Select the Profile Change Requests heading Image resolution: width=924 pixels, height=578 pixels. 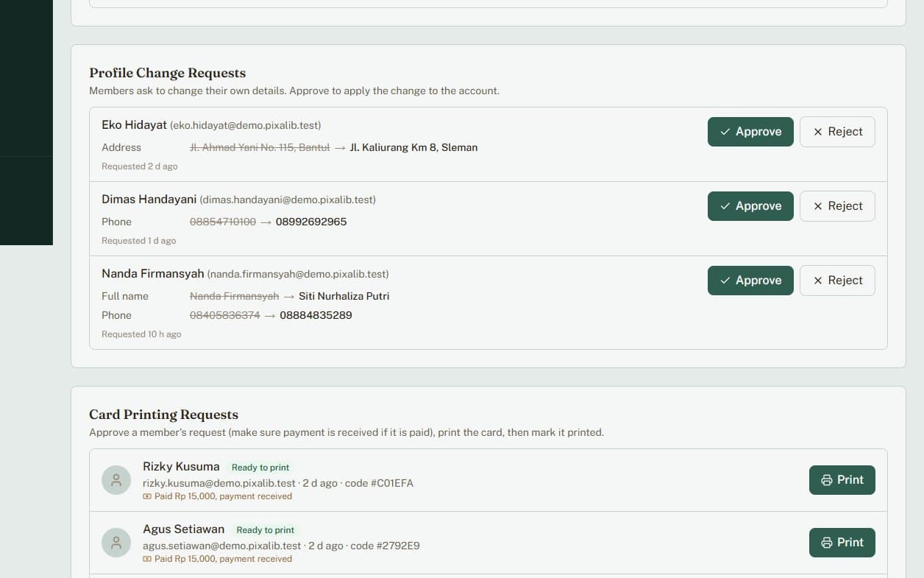[x=168, y=73]
